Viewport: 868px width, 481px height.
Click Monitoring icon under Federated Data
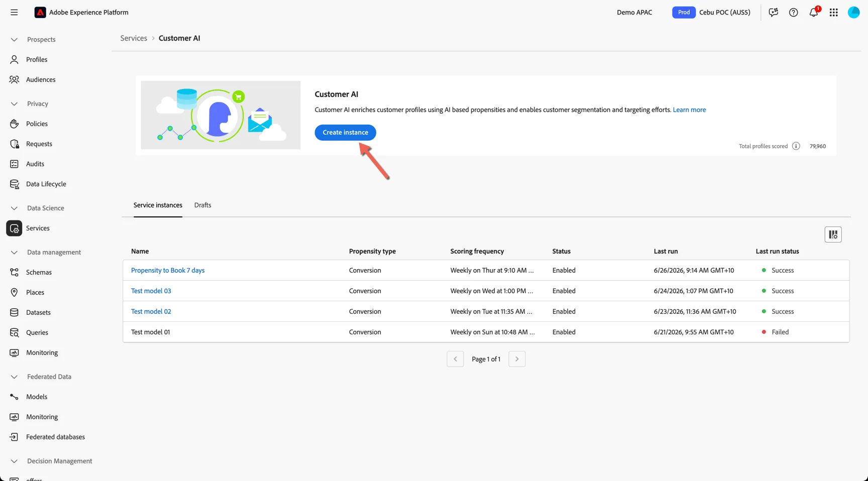click(14, 417)
